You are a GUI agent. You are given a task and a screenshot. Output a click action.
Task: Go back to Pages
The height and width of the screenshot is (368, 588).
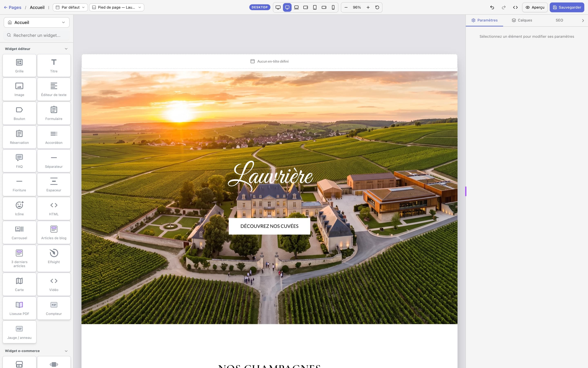(12, 7)
